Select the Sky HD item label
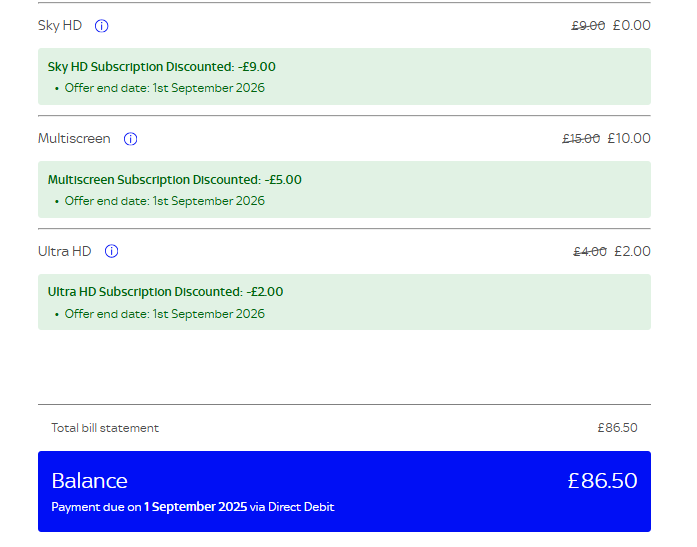Image resolution: width=697 pixels, height=547 pixels. [60, 26]
